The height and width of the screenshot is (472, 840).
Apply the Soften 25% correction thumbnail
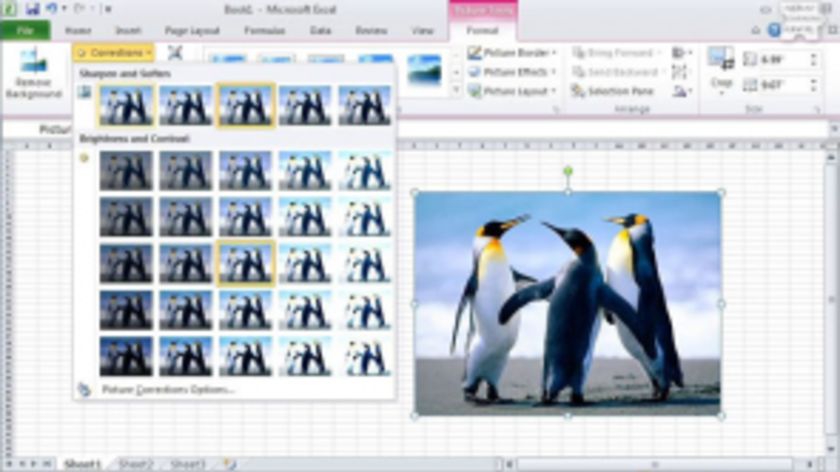coord(185,106)
